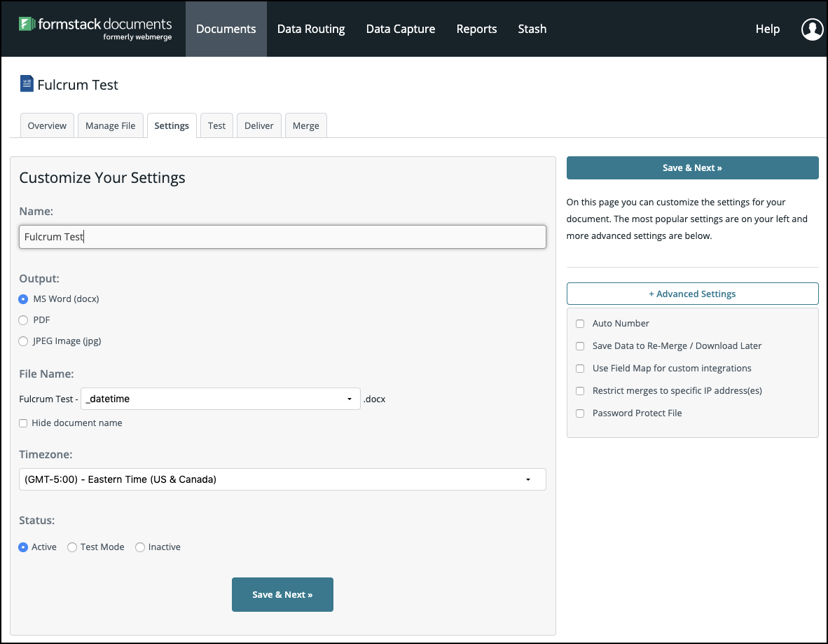Image resolution: width=828 pixels, height=644 pixels.
Task: Open the Timezone dropdown
Action: 282,479
